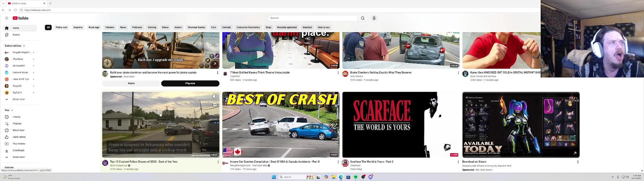Screen dimensions: 644x181
Task: Open Windows Start menu
Action: point(274,177)
